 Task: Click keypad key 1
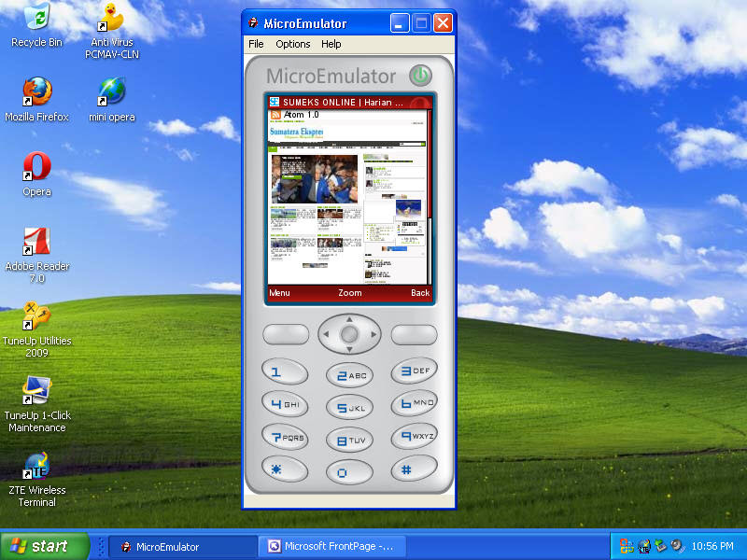(x=285, y=371)
